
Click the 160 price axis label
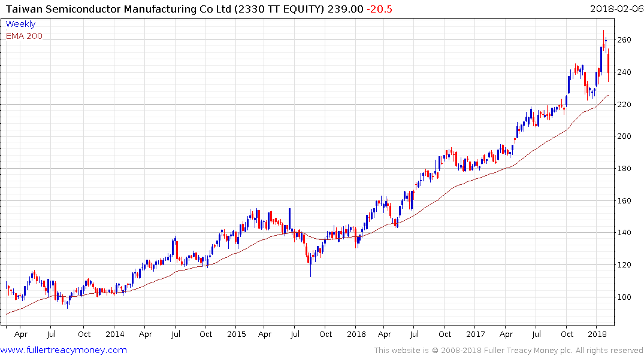(x=624, y=200)
